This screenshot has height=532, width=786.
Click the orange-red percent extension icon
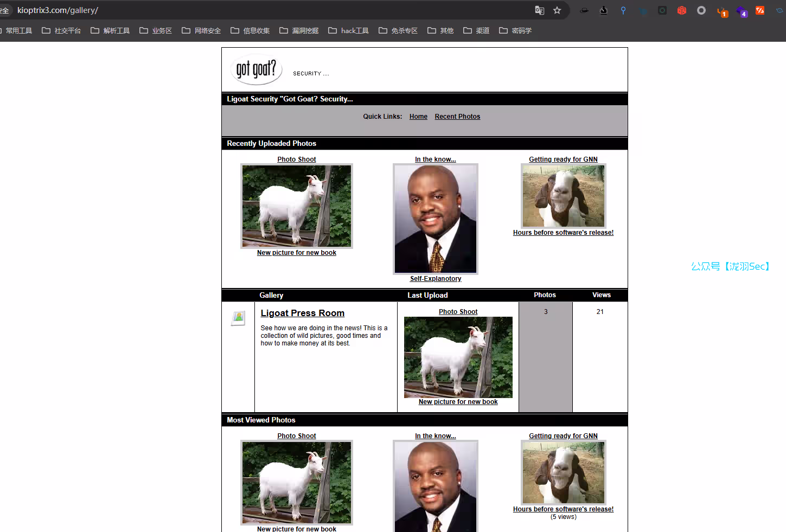click(760, 10)
